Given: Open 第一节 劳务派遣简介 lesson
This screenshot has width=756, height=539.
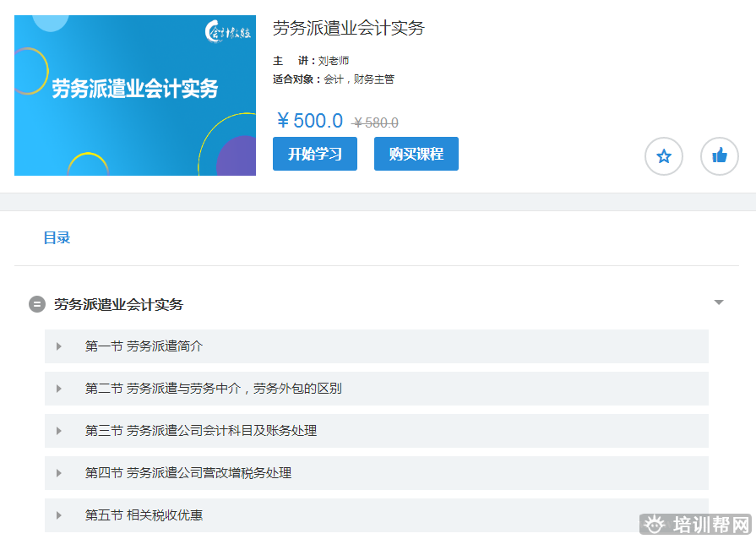Looking at the screenshot, I should click(x=144, y=346).
